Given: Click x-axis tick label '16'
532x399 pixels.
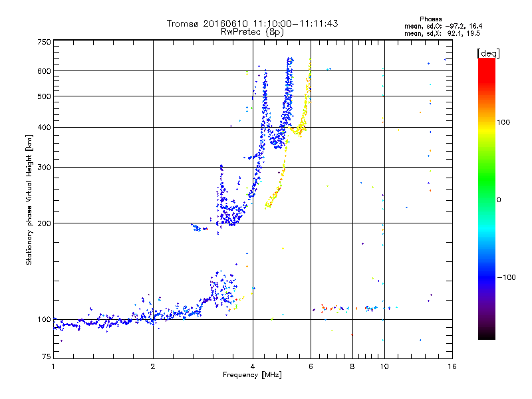Looking at the screenshot, I should coord(452,366).
